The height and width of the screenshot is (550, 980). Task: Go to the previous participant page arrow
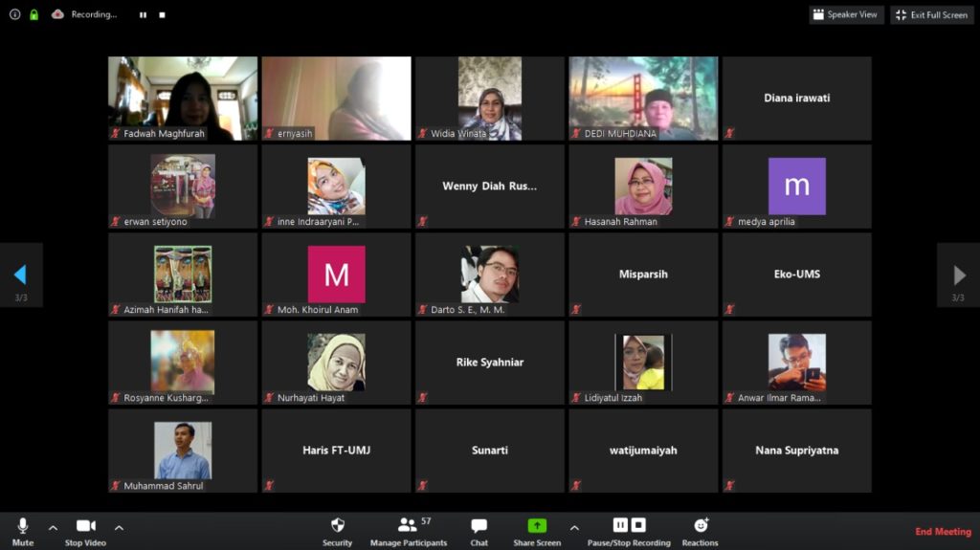point(21,275)
